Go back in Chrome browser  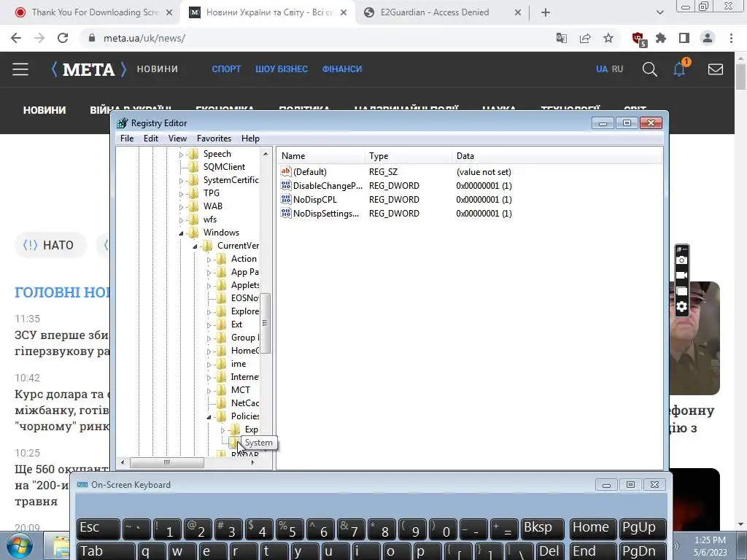tap(16, 38)
